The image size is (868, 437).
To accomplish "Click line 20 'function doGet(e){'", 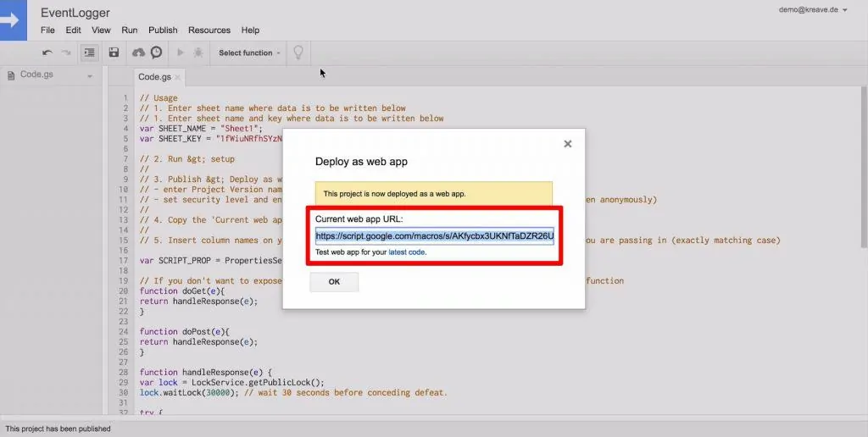I will [183, 291].
